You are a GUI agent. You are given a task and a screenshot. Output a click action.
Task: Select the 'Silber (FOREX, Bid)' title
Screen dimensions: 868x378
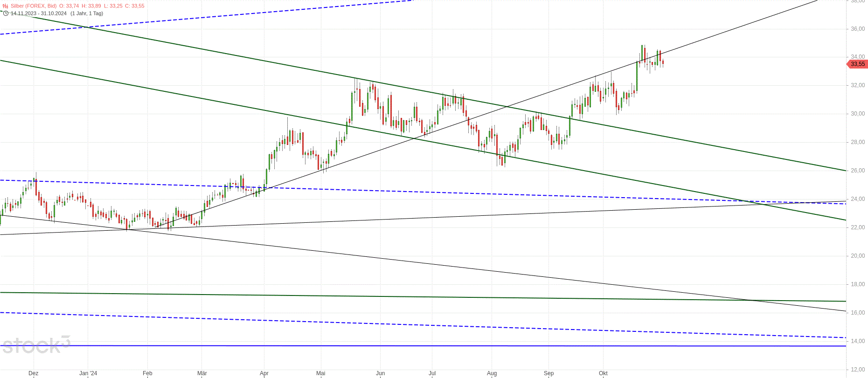point(34,6)
